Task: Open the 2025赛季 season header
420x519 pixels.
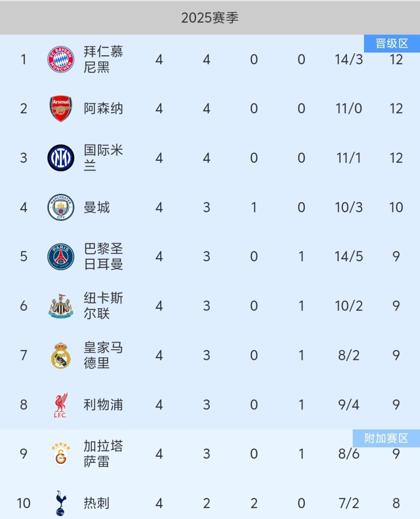Action: click(210, 18)
